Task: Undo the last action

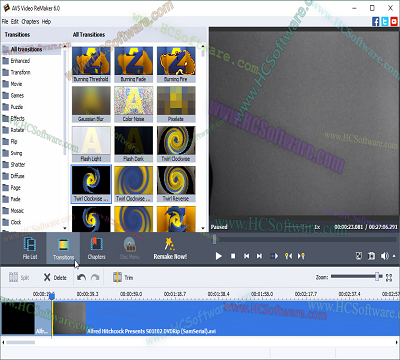Action: pyautogui.click(x=82, y=277)
